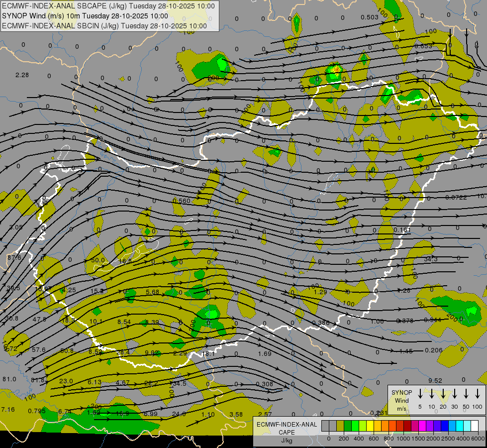This screenshot has width=487, height=448.
Task: Click the map value 1.69
Action: (x=265, y=353)
